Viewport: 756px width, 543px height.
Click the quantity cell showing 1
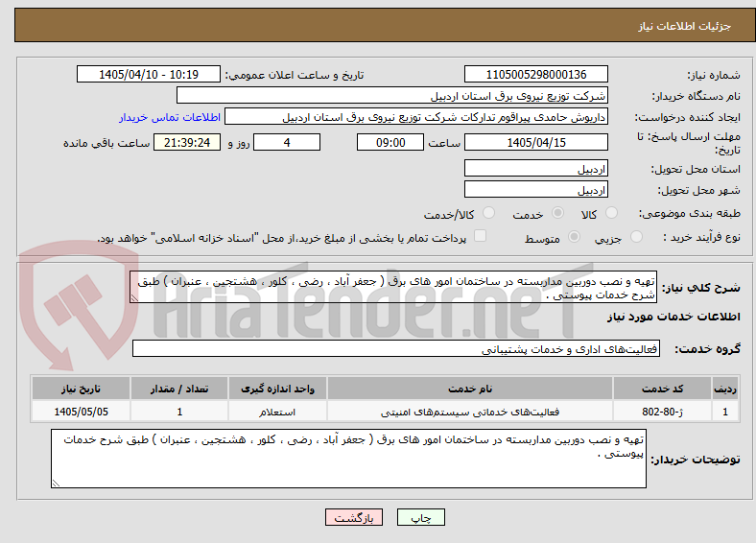click(179, 412)
